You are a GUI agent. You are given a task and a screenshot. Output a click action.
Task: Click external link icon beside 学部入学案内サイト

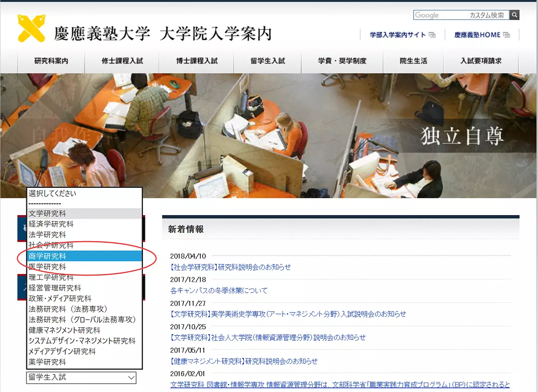point(432,34)
